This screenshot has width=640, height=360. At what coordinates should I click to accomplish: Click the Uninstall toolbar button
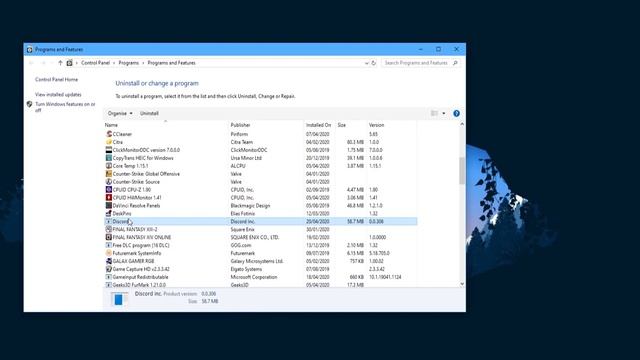[149, 113]
